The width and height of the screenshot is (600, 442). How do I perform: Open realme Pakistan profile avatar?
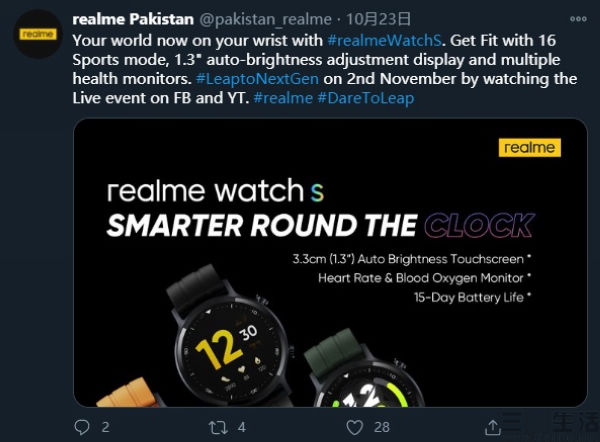tap(38, 34)
